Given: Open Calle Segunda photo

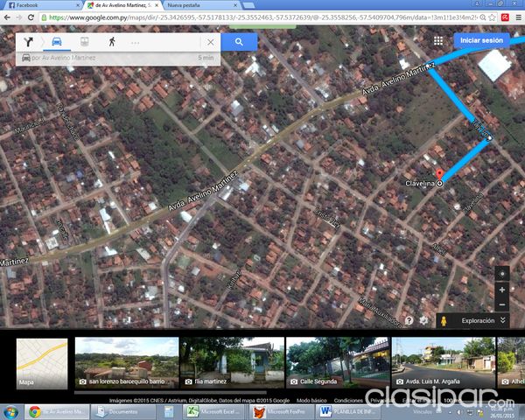Looking at the screenshot, I should coord(338,363).
